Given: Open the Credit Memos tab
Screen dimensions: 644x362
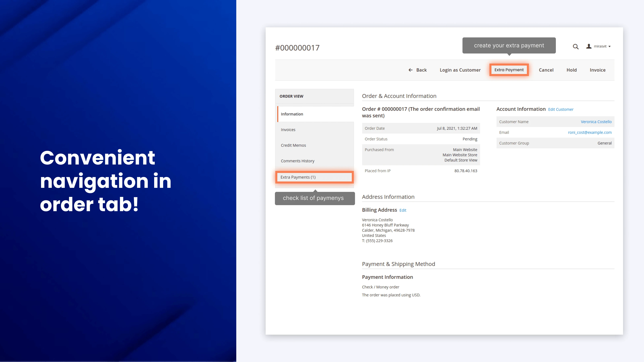Looking at the screenshot, I should (293, 145).
